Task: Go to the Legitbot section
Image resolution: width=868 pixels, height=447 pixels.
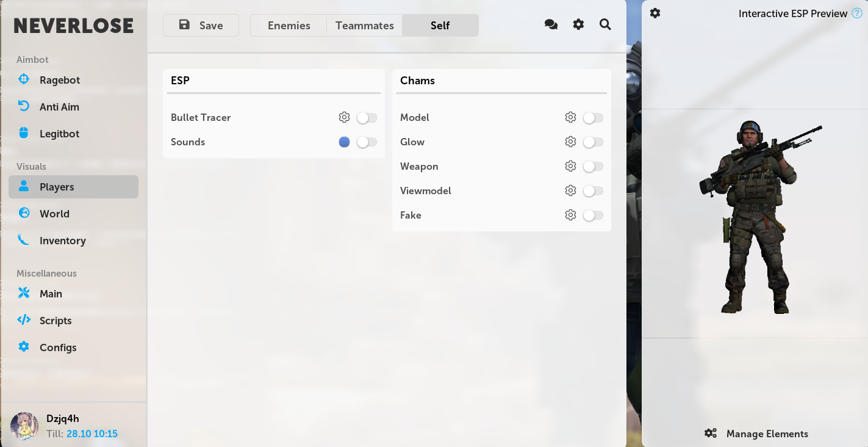Action: click(x=73, y=134)
